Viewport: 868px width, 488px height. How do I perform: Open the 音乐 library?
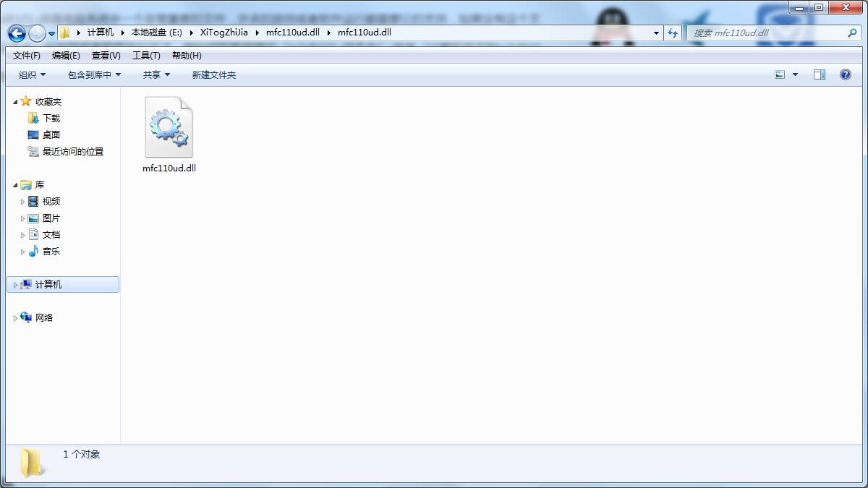(x=49, y=251)
